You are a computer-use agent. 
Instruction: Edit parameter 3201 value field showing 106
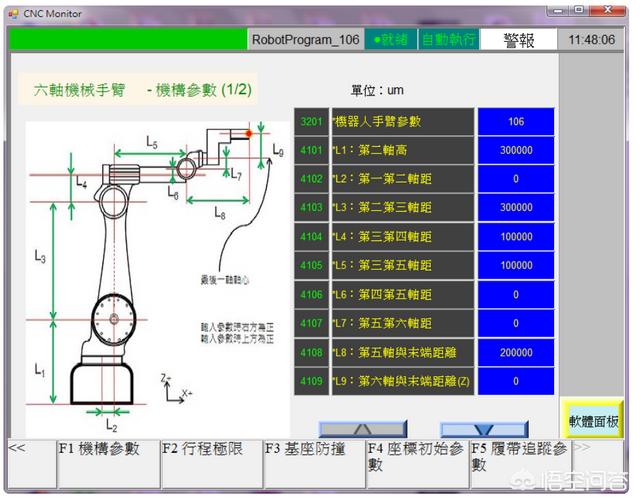[x=516, y=122]
